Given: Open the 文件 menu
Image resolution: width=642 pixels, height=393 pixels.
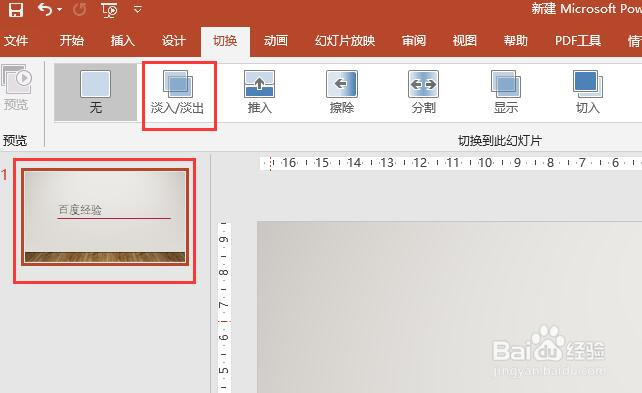Looking at the screenshot, I should (x=16, y=41).
